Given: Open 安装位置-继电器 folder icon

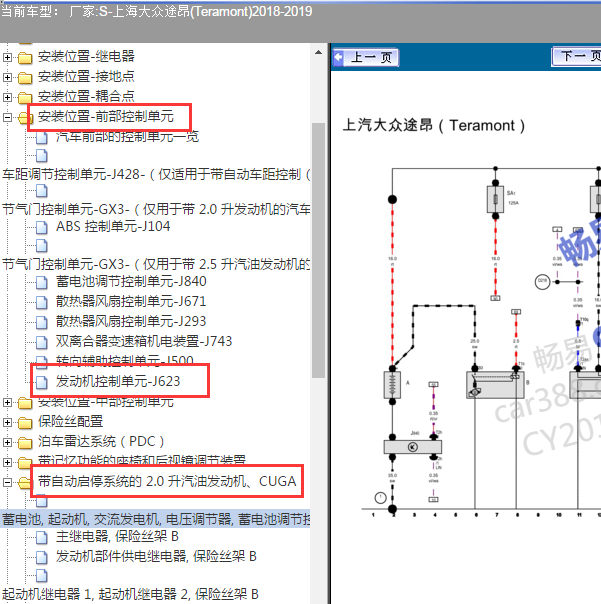Looking at the screenshot, I should (x=25, y=58).
